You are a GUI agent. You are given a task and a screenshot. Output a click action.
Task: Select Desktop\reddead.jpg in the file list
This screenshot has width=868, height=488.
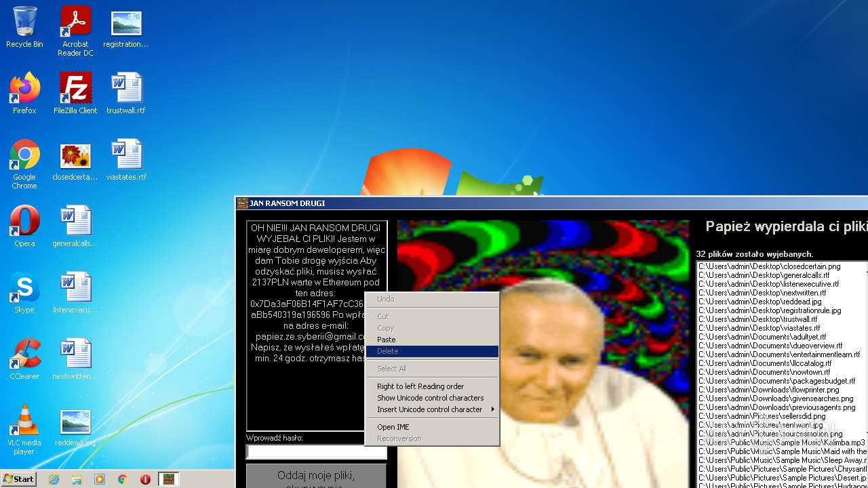click(759, 302)
